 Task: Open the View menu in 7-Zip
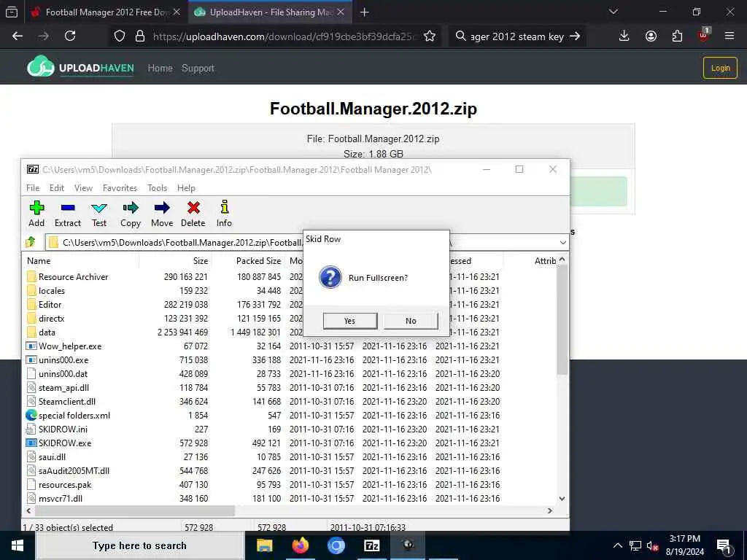83,187
